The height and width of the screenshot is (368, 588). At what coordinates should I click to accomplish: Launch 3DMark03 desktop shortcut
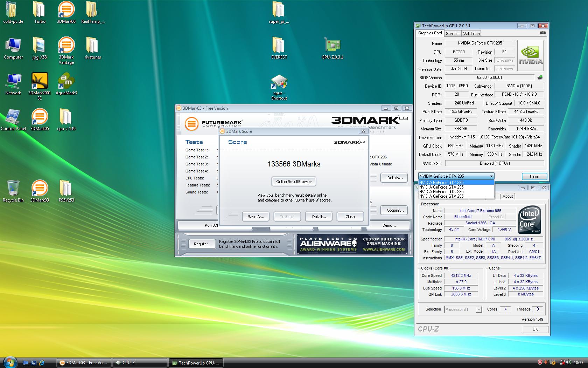click(40, 191)
